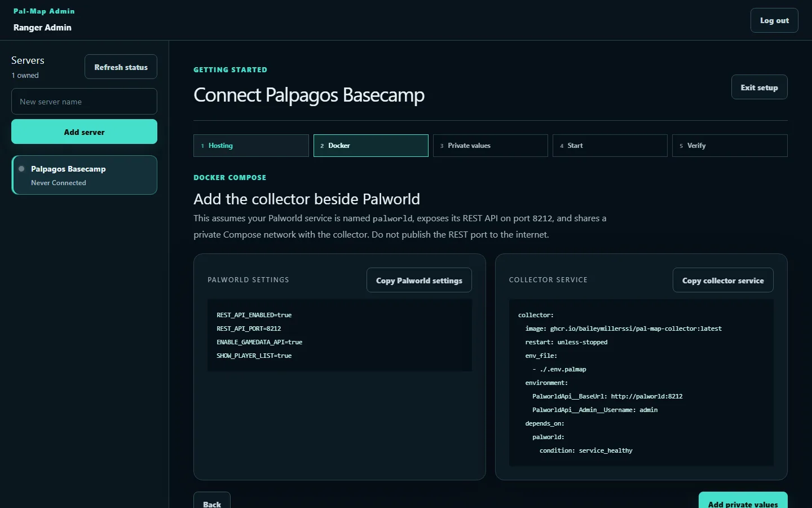Click the environment: line
Viewport: 812px width, 508px height.
tap(546, 383)
